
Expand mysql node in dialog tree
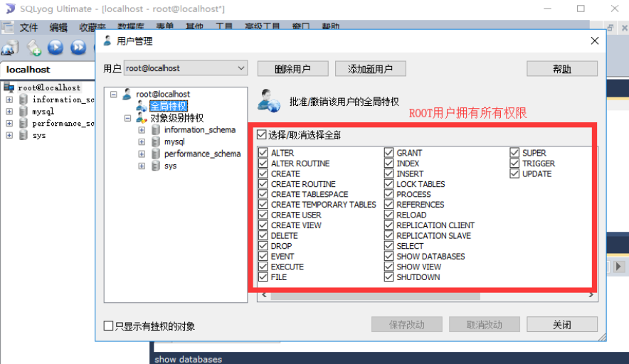pos(142,142)
